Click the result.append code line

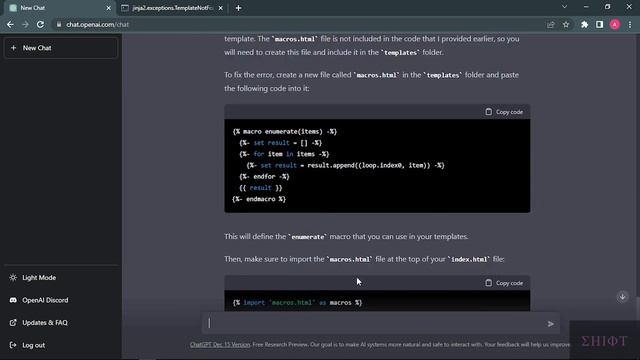(345, 165)
